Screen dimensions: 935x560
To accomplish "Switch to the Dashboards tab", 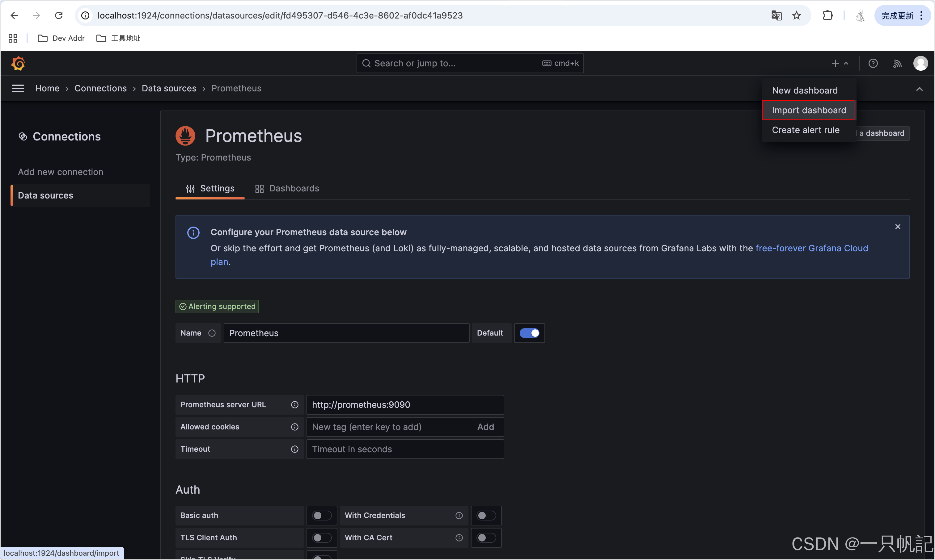I will tap(287, 188).
